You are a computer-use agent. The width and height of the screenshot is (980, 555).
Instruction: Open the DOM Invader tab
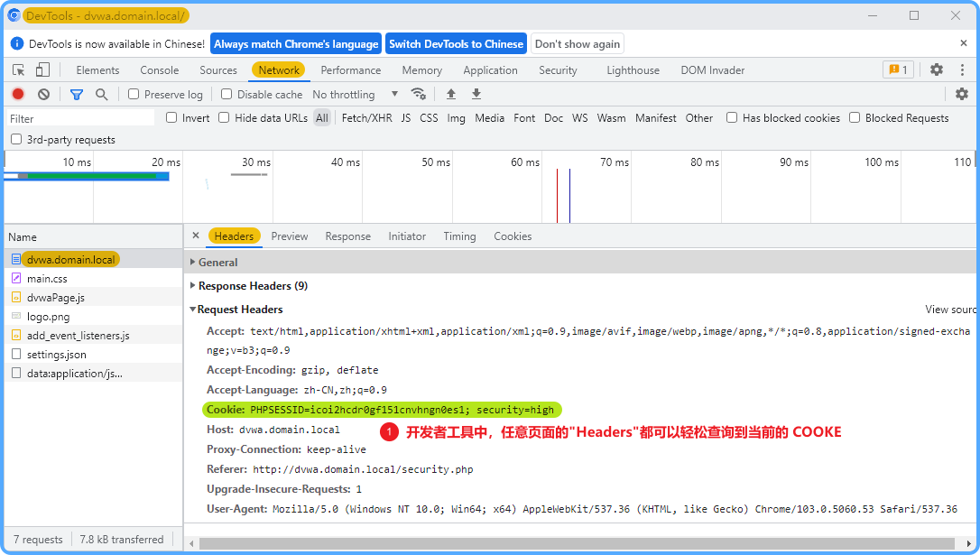(713, 70)
